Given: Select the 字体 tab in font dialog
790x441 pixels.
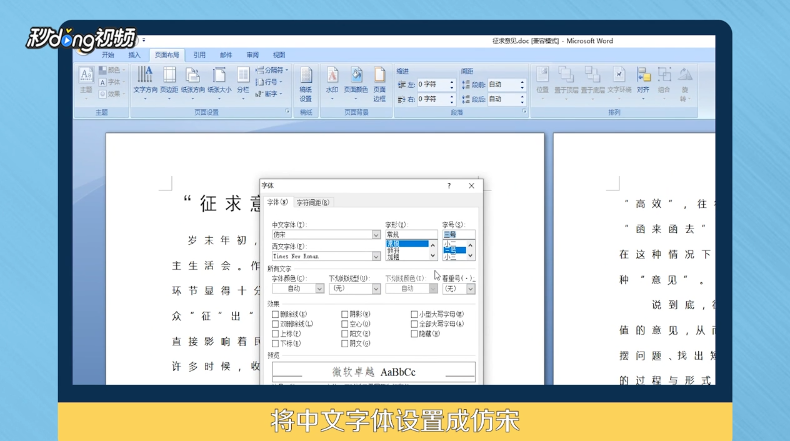Looking at the screenshot, I should [x=278, y=202].
